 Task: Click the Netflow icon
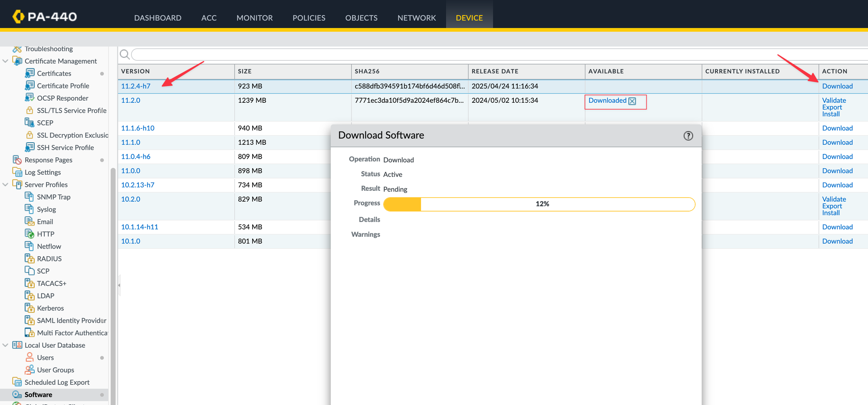pyautogui.click(x=30, y=246)
